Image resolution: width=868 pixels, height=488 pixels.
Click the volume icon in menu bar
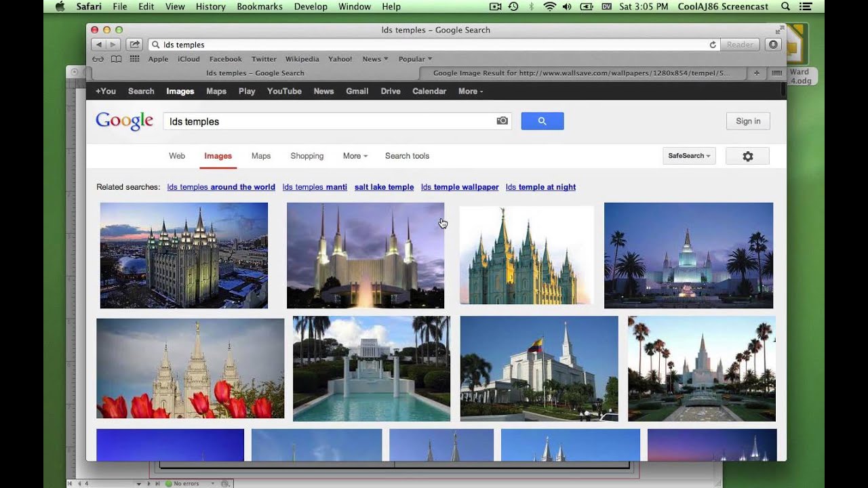point(567,6)
